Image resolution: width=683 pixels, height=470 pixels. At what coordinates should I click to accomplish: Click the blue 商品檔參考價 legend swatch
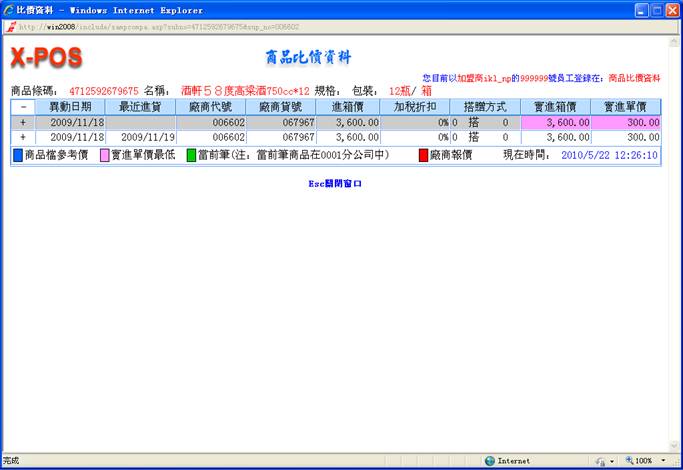[18, 156]
